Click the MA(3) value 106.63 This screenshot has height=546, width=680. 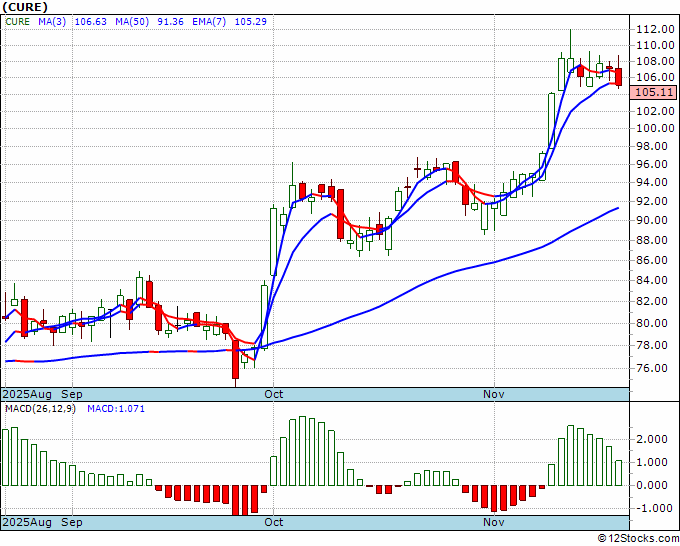coord(91,22)
